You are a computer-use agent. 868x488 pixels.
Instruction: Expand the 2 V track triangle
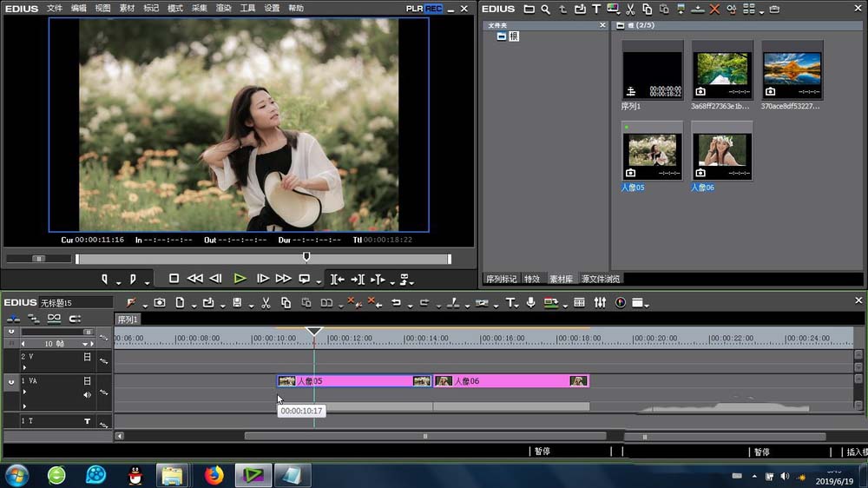coord(24,367)
